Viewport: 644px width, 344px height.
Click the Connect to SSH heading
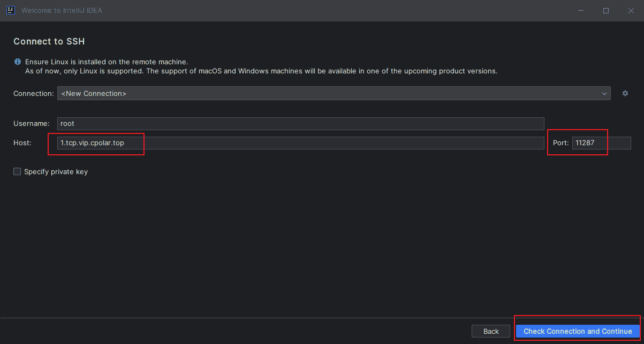pos(49,41)
